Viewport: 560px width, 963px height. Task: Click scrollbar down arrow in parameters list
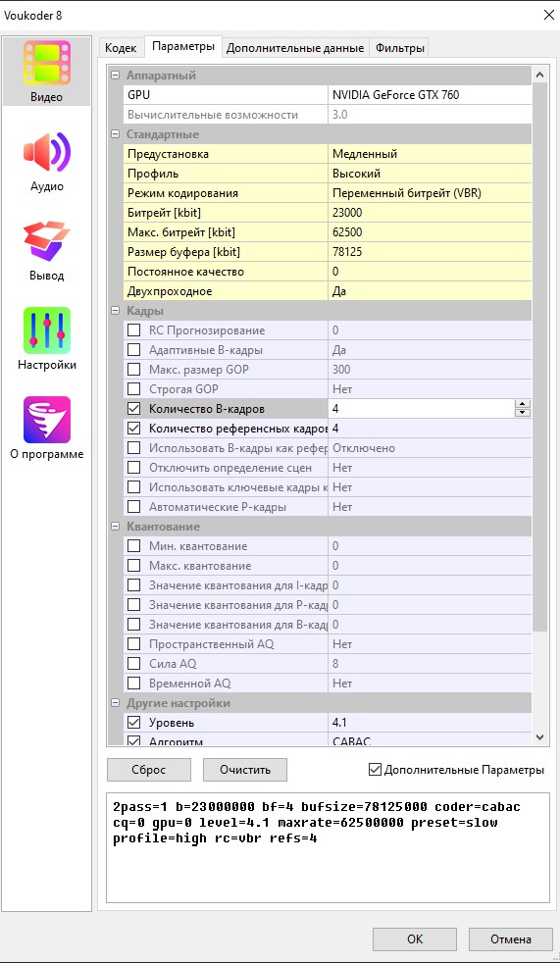click(x=539, y=737)
